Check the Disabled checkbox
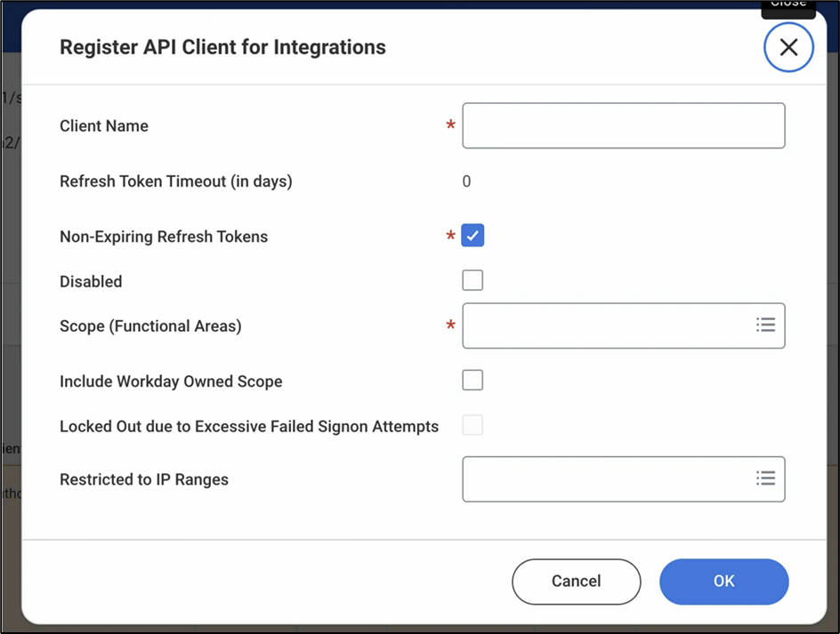This screenshot has width=840, height=634. 472,281
